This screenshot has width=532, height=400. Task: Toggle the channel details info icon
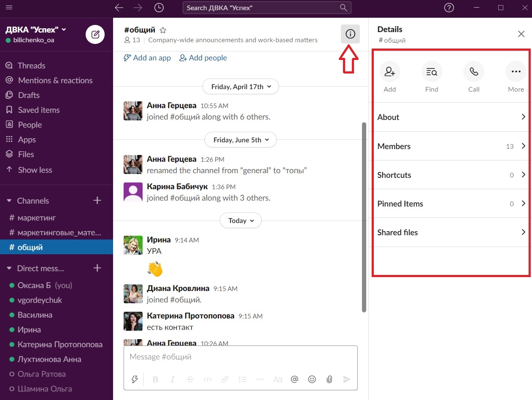point(350,34)
